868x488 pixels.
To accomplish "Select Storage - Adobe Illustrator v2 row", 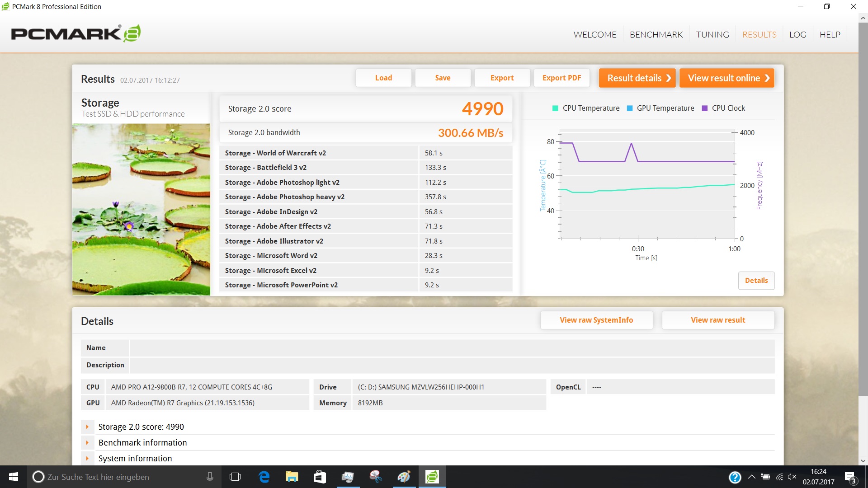I will (x=366, y=241).
